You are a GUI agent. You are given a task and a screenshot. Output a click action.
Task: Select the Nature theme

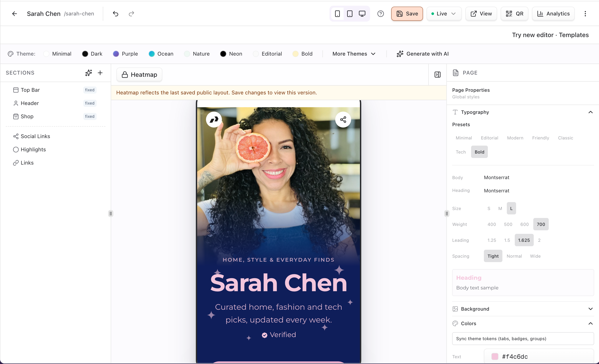[197, 54]
